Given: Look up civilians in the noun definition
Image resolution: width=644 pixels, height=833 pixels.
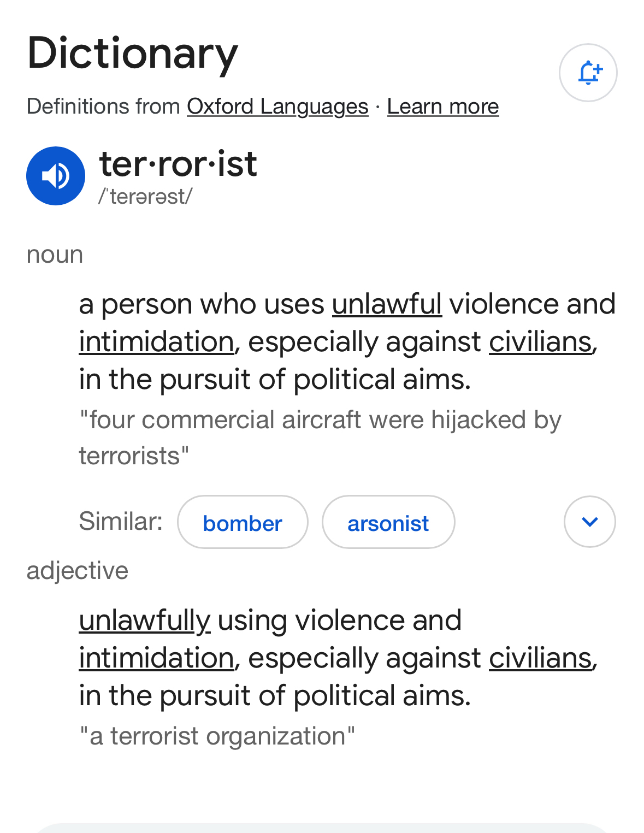Looking at the screenshot, I should pos(540,342).
